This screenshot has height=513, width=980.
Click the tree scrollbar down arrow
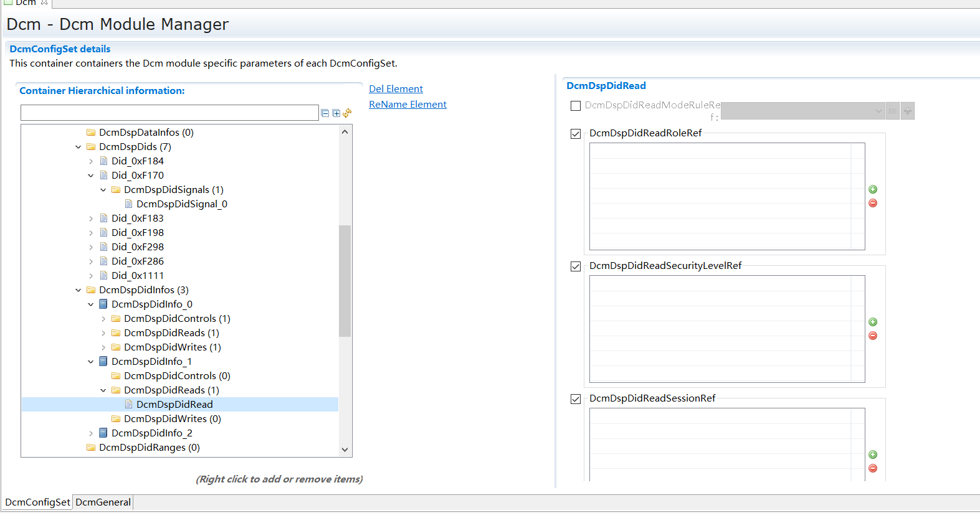click(345, 449)
